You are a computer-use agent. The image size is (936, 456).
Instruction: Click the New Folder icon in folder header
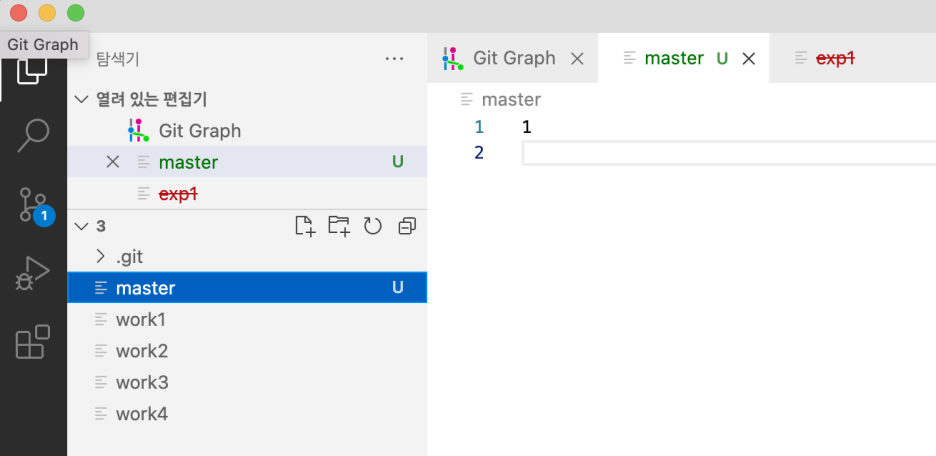pyautogui.click(x=339, y=226)
